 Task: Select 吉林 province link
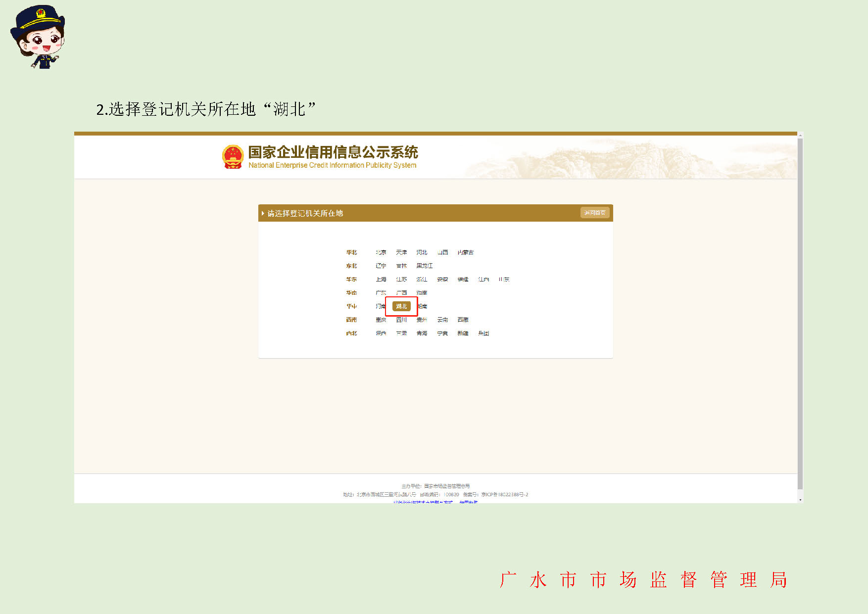tap(401, 266)
